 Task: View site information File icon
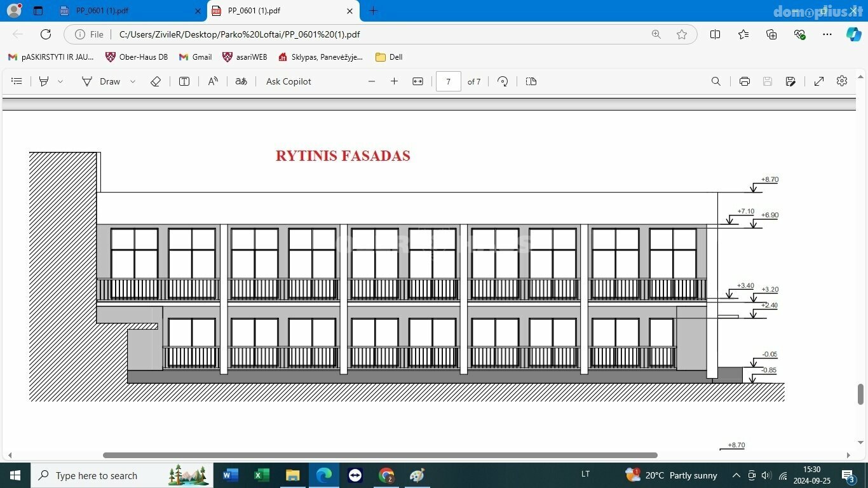(89, 34)
